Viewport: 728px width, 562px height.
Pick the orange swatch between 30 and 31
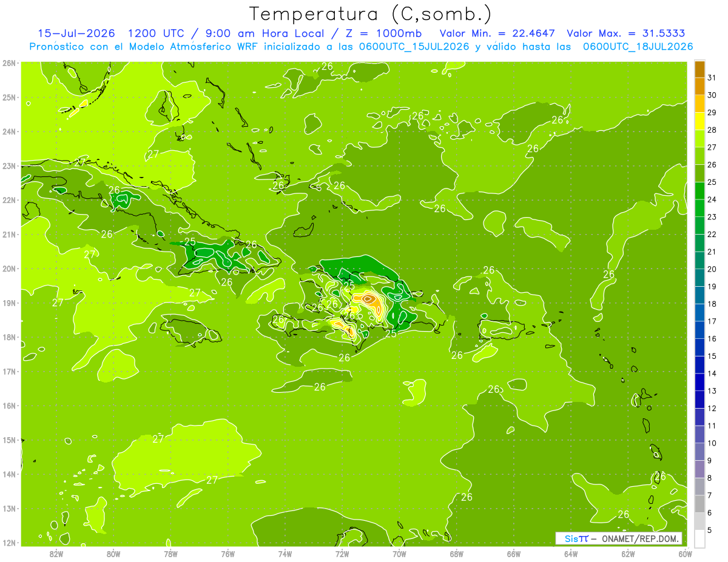(699, 86)
